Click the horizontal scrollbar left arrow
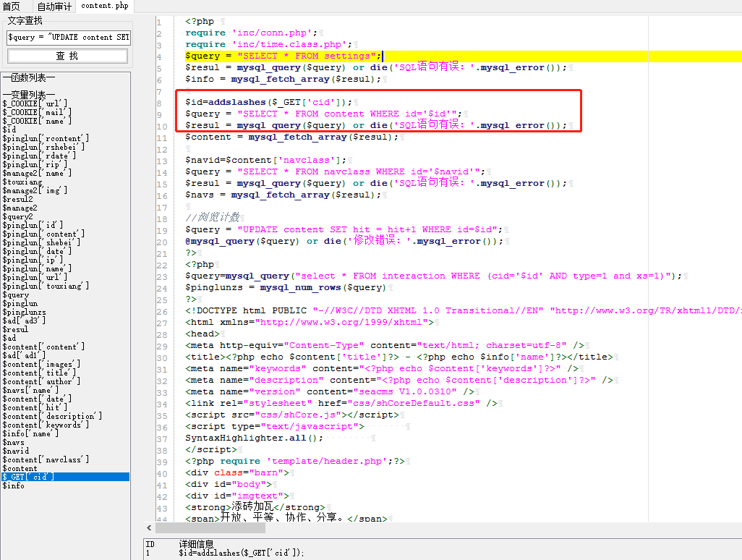The height and width of the screenshot is (560, 742). pyautogui.click(x=149, y=528)
